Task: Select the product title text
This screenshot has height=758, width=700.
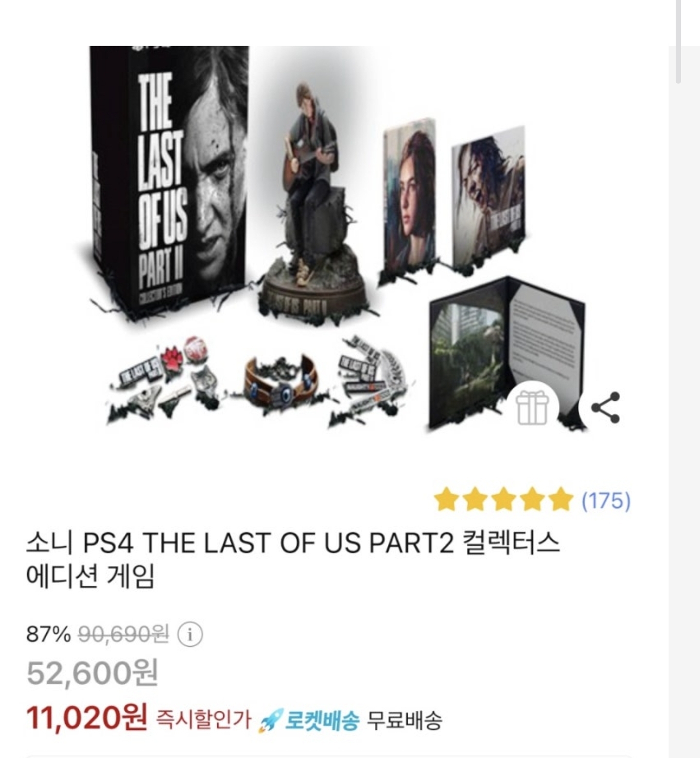Action: [x=293, y=559]
